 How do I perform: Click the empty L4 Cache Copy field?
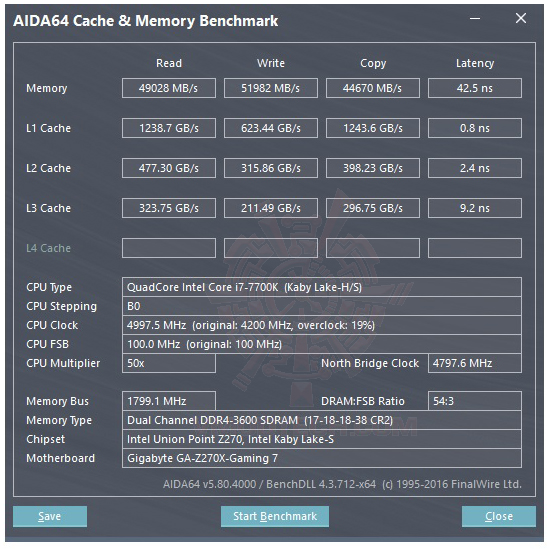[x=373, y=248]
